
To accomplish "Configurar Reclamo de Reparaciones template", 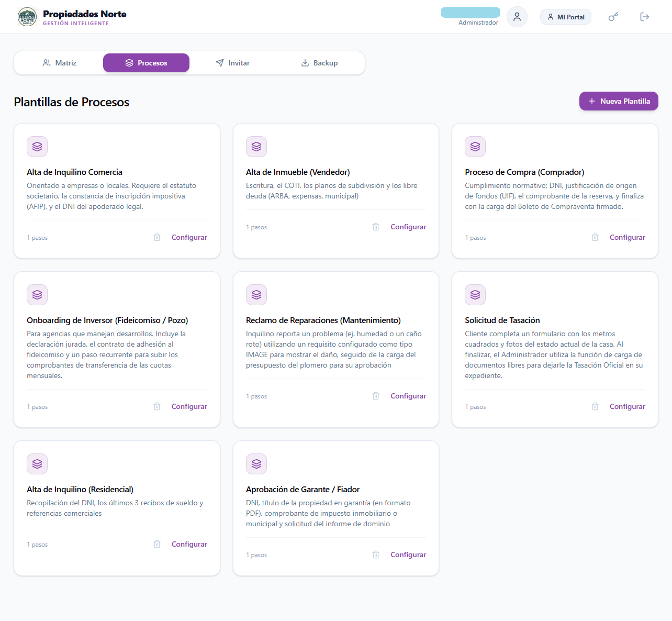I will point(408,396).
